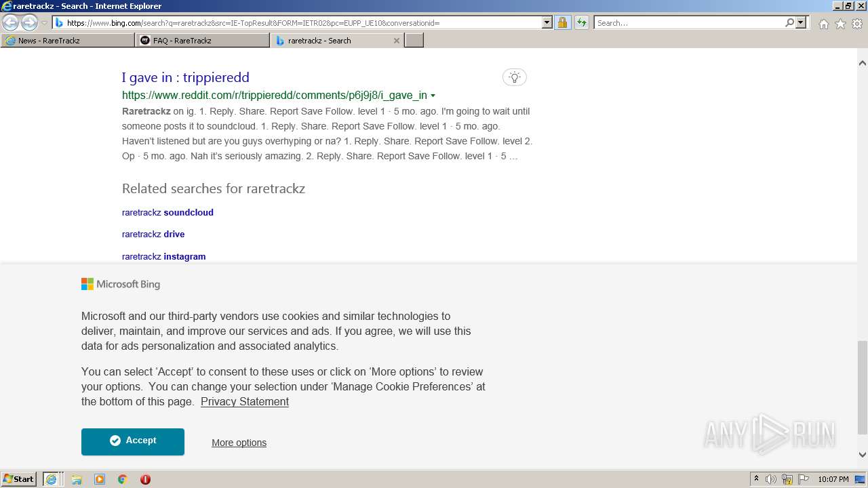The width and height of the screenshot is (868, 488).
Task: Open the recent pages dropdown arrow
Action: click(x=44, y=23)
